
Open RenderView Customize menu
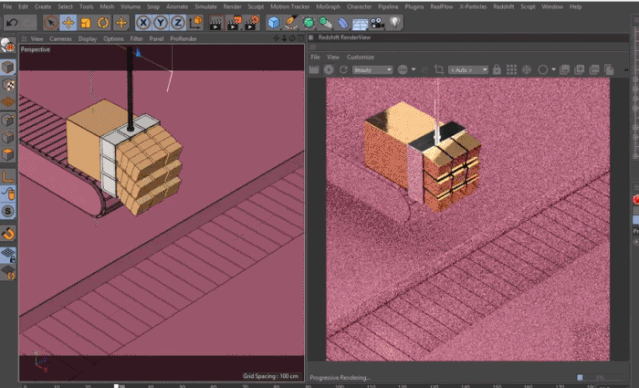click(x=360, y=57)
